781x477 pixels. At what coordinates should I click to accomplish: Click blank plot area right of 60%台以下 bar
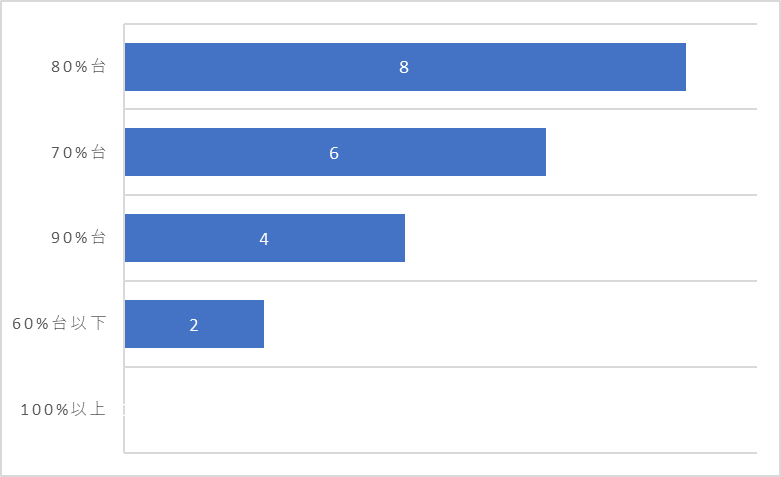pyautogui.click(x=510, y=324)
